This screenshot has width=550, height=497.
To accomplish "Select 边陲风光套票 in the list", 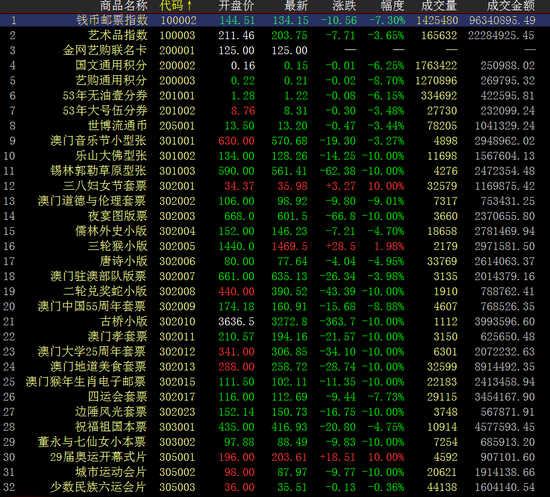I will tap(111, 412).
